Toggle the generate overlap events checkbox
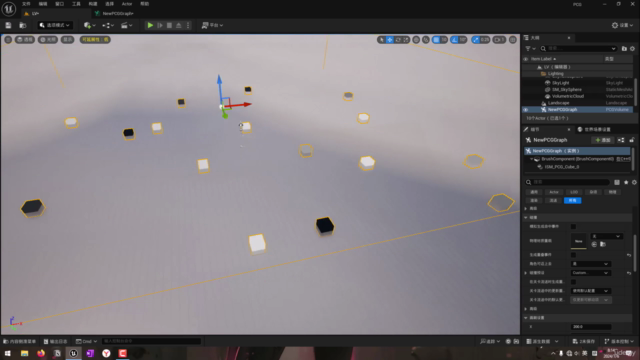 point(573,255)
